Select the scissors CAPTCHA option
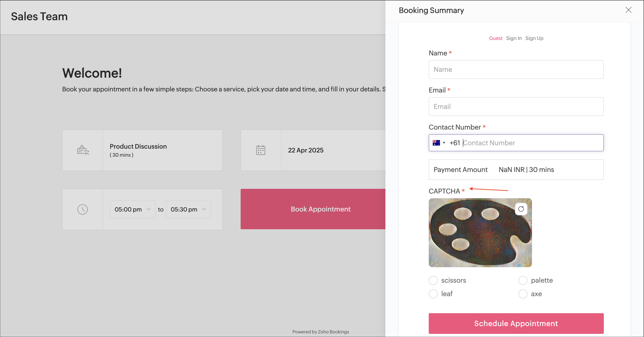The image size is (644, 337). [433, 280]
